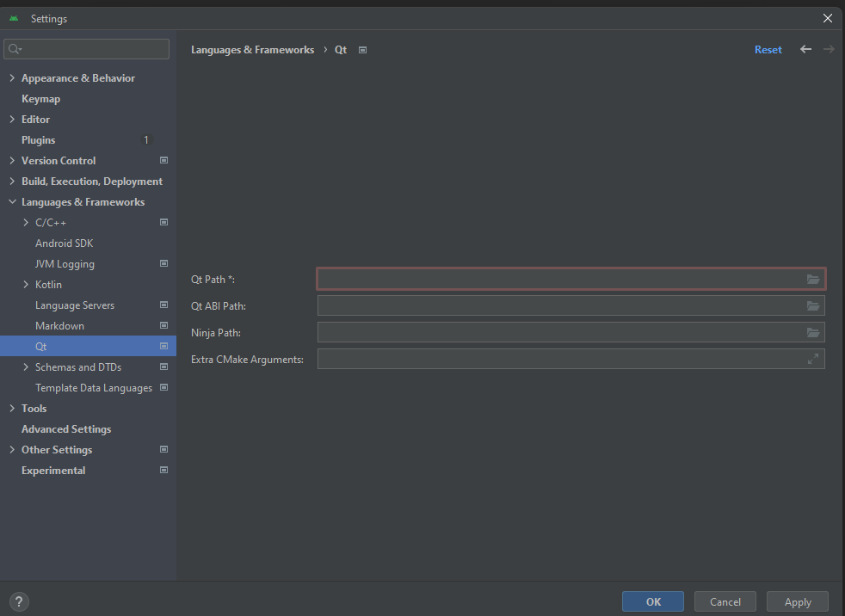The height and width of the screenshot is (616, 845).
Task: Click project icon next to Experimental
Action: (x=163, y=470)
